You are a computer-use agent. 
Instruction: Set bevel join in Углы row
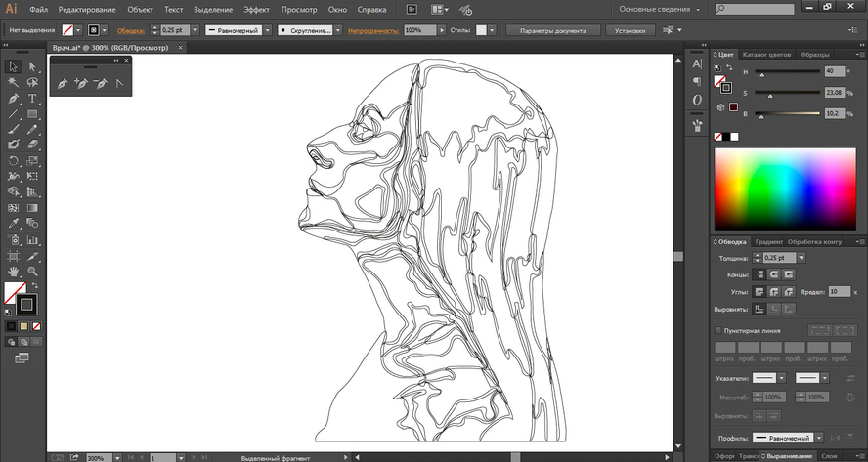pyautogui.click(x=788, y=292)
